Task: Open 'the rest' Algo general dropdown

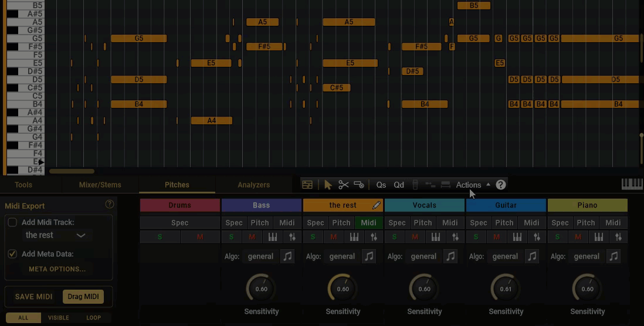Action: pyautogui.click(x=342, y=256)
